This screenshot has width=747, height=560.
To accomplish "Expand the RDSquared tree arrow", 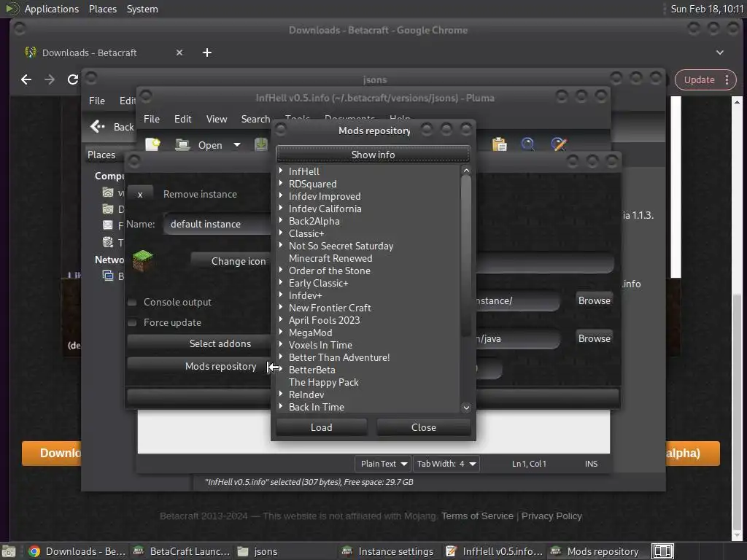I will (x=281, y=183).
